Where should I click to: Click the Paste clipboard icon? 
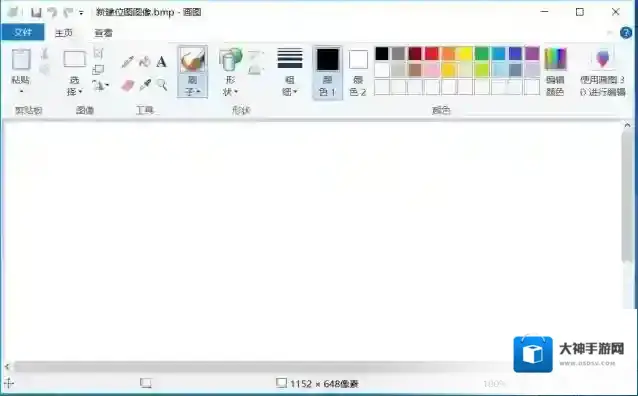(21, 60)
